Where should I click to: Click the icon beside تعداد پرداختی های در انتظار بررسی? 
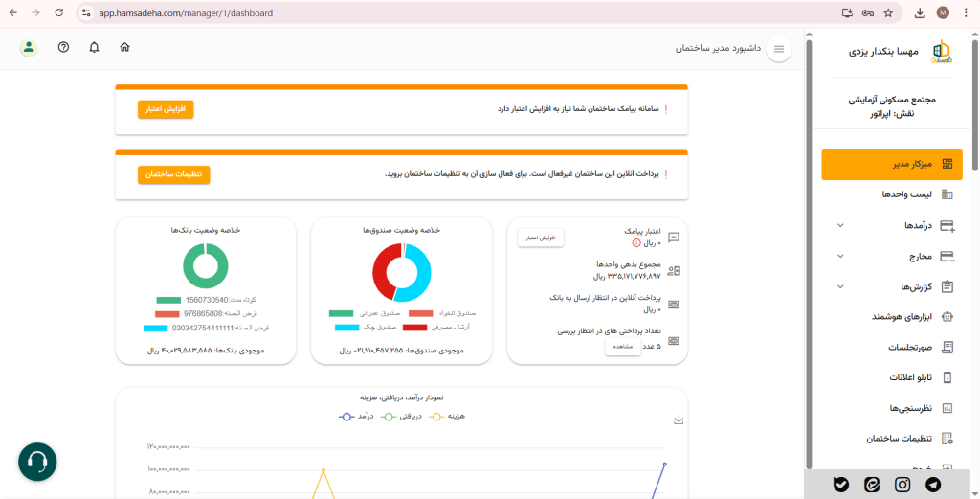[674, 341]
